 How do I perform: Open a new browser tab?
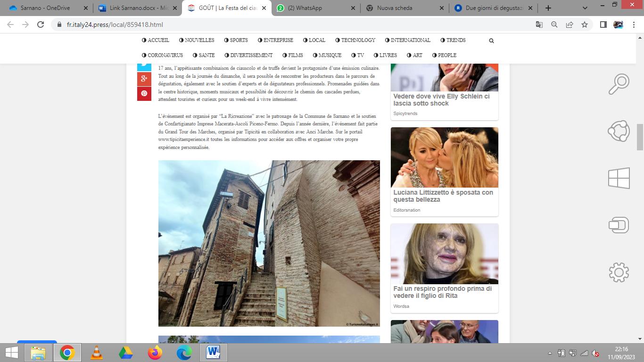coord(548,8)
